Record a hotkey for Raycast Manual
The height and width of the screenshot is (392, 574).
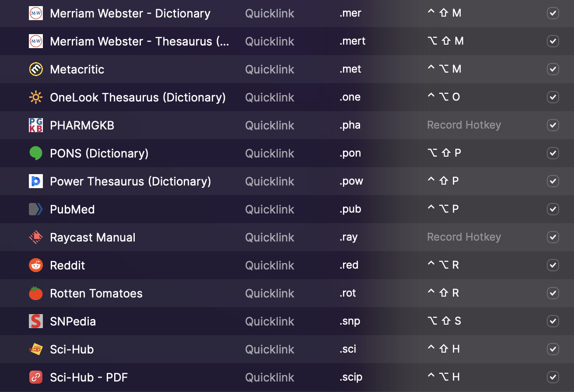464,237
